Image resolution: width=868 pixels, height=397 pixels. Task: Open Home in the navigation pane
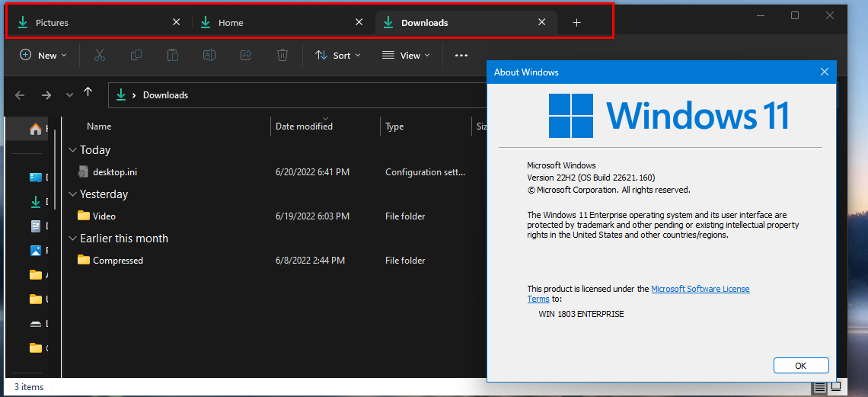click(36, 130)
